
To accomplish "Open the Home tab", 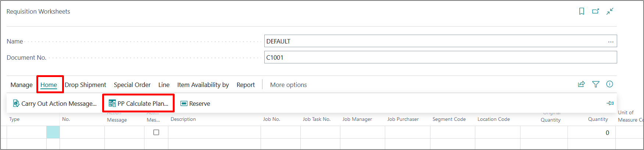I will click(x=49, y=85).
